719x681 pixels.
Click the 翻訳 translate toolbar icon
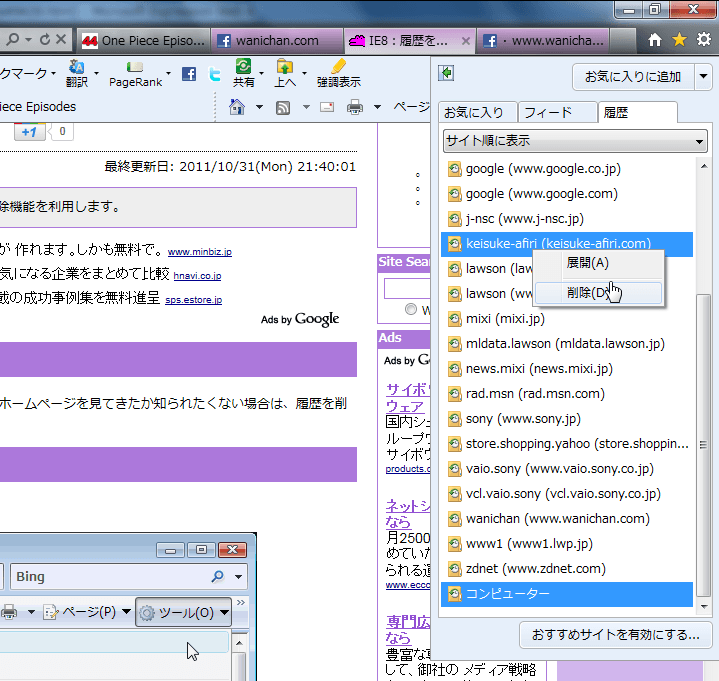pos(77,73)
